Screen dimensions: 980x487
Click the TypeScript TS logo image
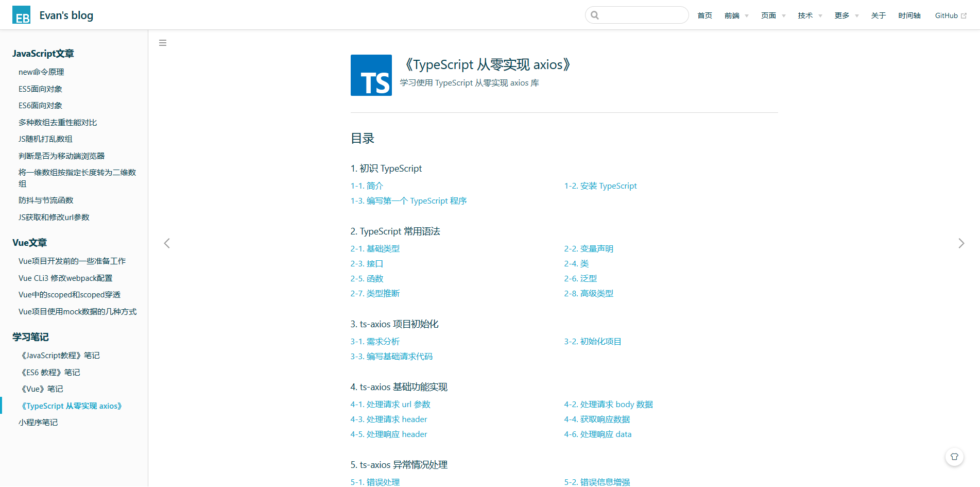[x=371, y=75]
